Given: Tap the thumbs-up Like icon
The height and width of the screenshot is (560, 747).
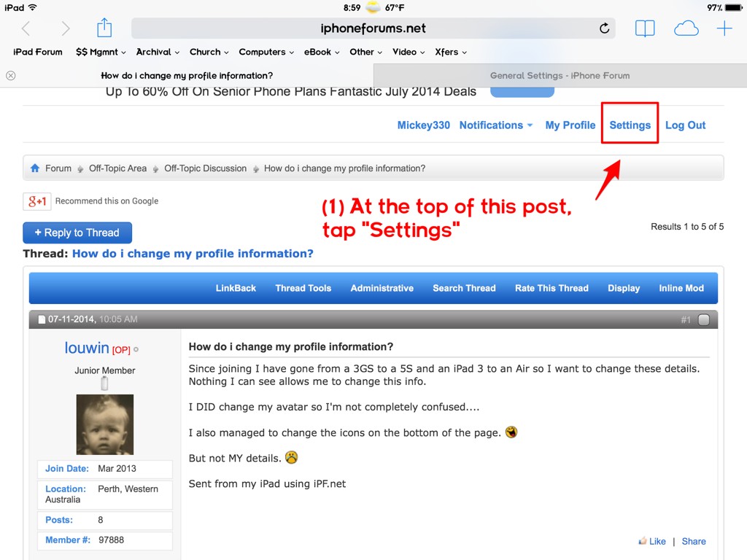Looking at the screenshot, I should click(x=642, y=540).
